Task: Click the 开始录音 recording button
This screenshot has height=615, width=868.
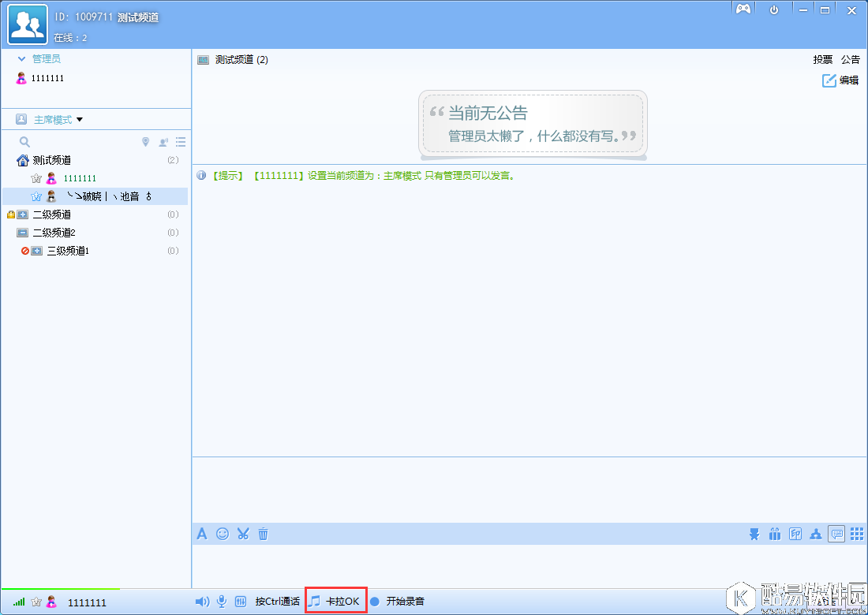Action: pos(404,600)
